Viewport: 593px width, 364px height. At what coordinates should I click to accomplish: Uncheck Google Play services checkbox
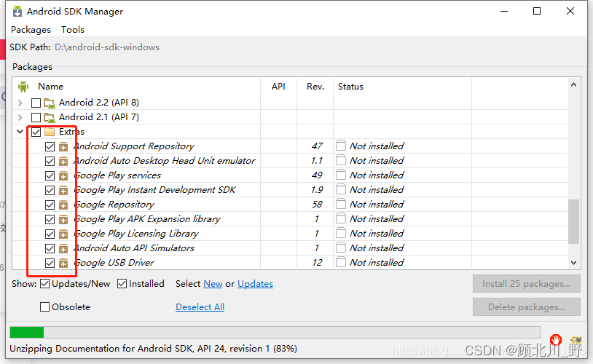pos(50,175)
